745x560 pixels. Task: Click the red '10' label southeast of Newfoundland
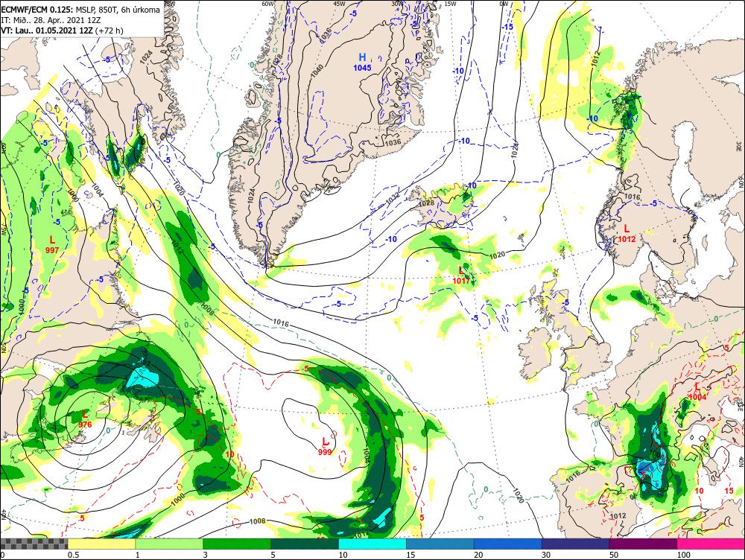(x=229, y=454)
